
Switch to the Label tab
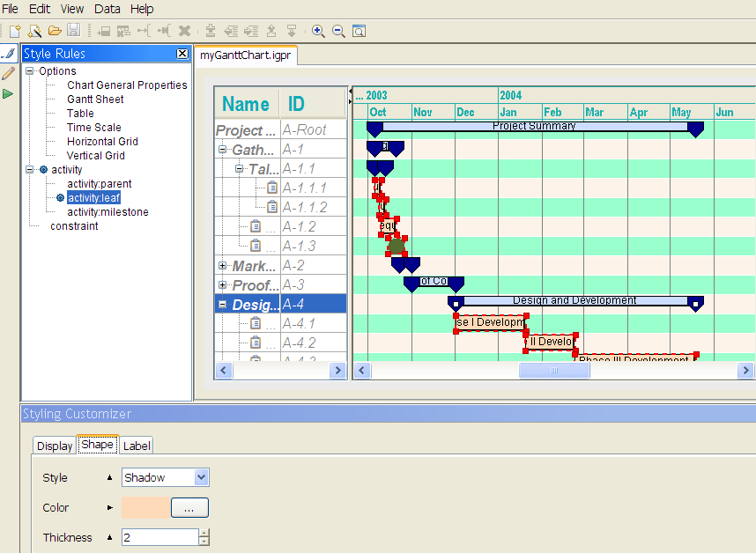[x=137, y=446]
